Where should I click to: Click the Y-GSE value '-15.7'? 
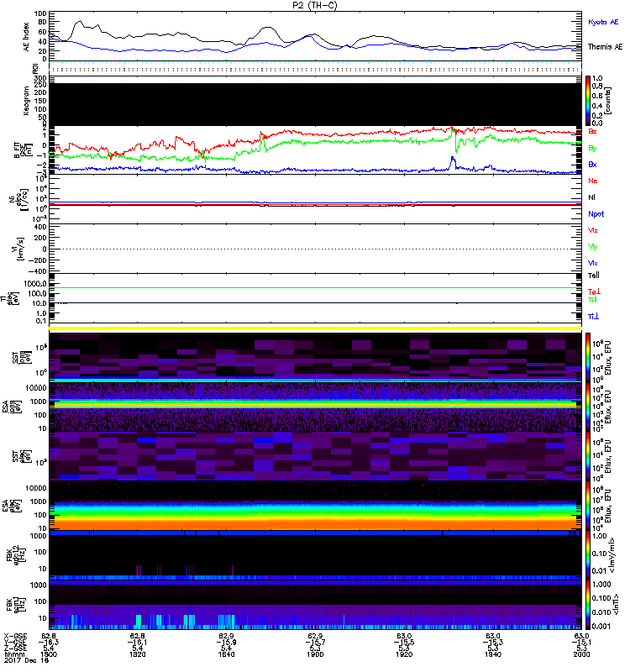(x=315, y=642)
